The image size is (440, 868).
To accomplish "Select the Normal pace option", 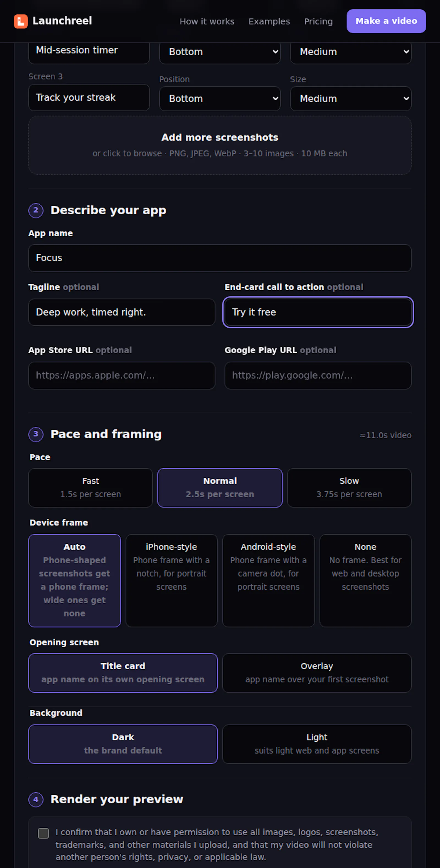I will (220, 488).
